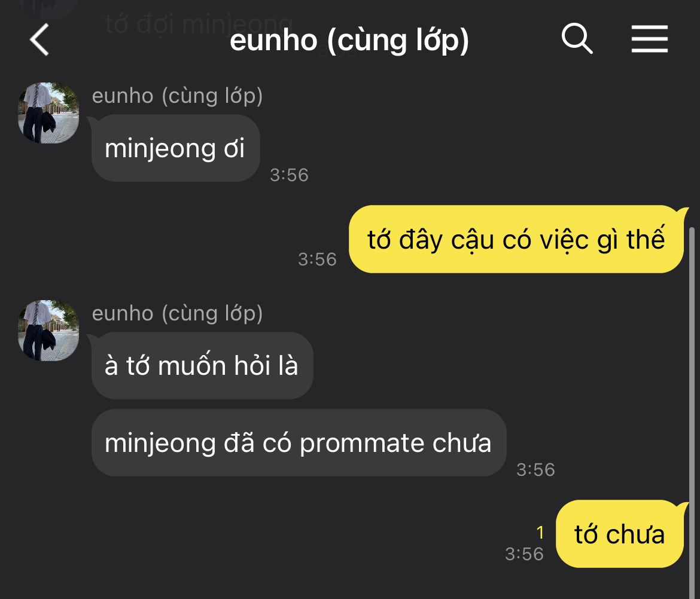Screen dimensions: 700x599
Task: Open eunho's avatar above 'à tớ muốn hỏi là'
Action: [48, 331]
